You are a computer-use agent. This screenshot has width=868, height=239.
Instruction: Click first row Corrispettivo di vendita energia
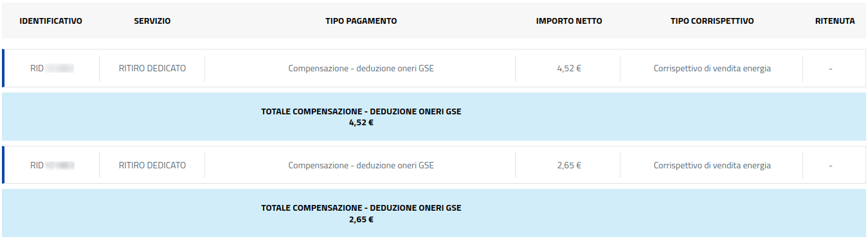[712, 68]
